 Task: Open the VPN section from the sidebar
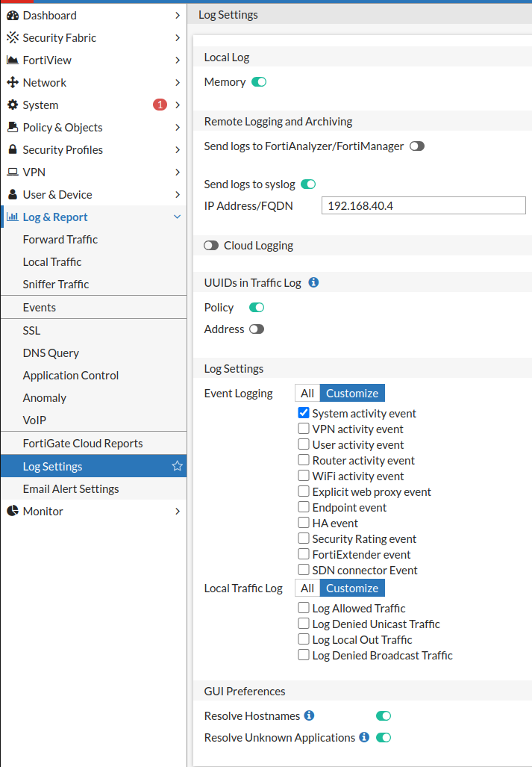pyautogui.click(x=11, y=172)
